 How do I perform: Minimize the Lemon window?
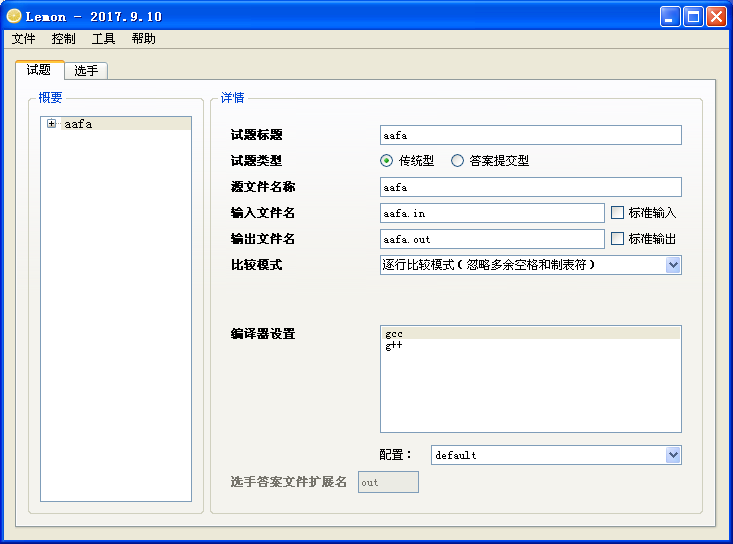click(670, 17)
